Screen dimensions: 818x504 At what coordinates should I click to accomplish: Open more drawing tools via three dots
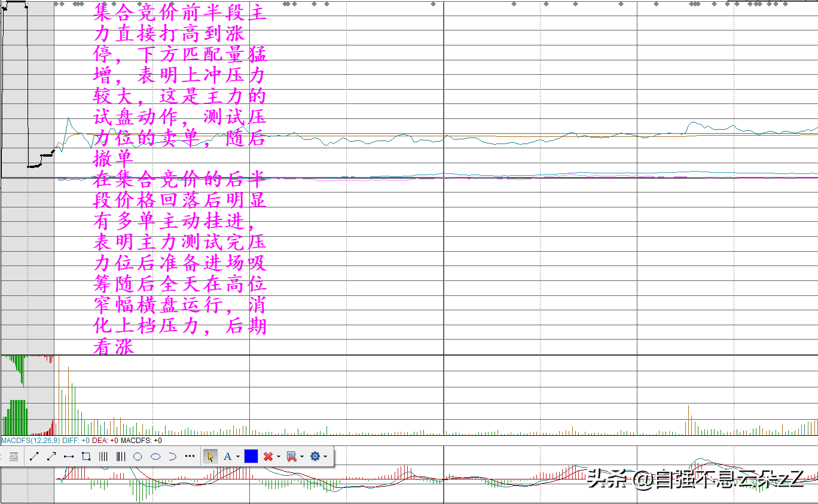(x=190, y=456)
